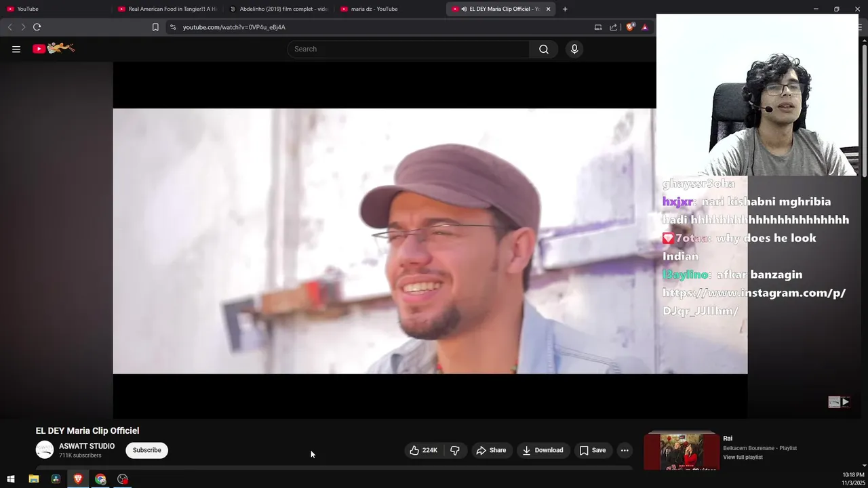Download the video
Screen dimensions: 868x488
(542, 450)
